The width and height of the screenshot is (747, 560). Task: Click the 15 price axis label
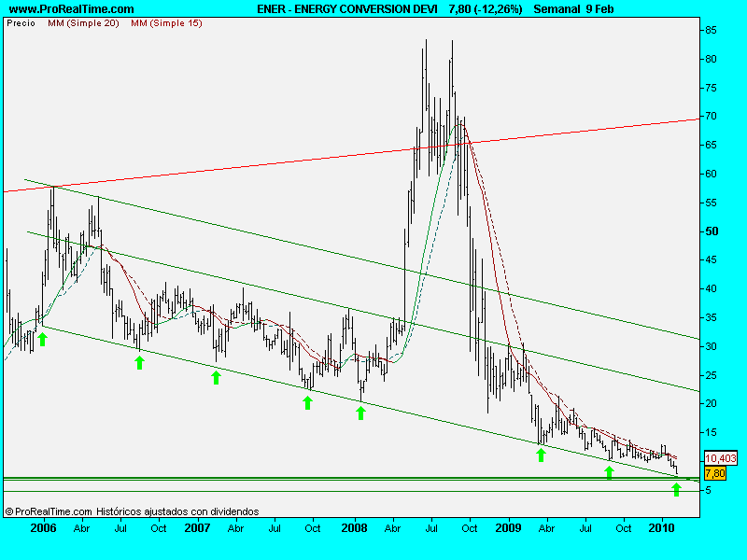711,432
